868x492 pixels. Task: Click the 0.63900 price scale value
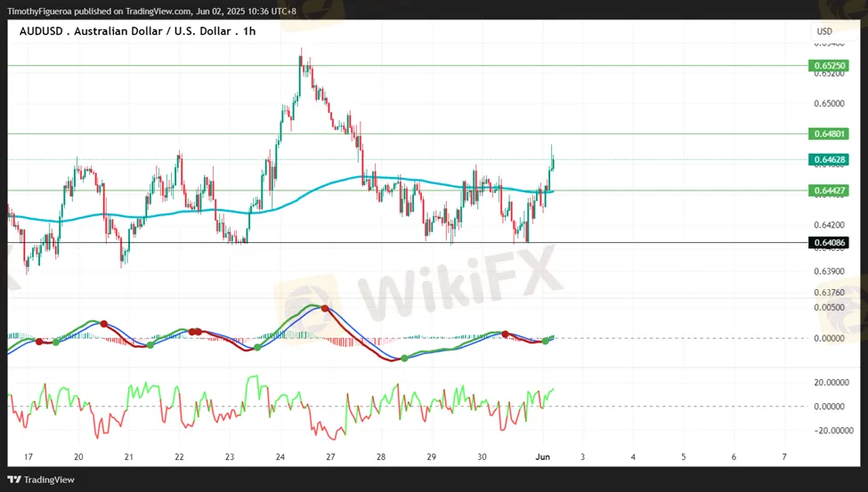pos(828,271)
